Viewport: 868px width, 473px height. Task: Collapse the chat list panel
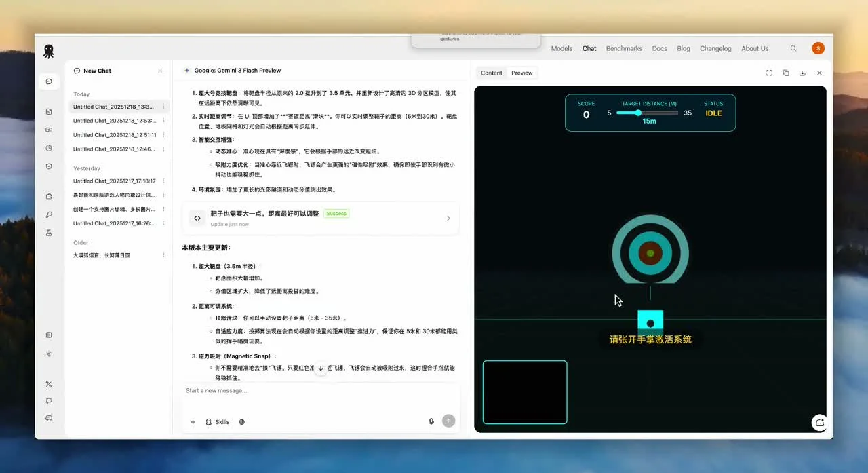(161, 71)
